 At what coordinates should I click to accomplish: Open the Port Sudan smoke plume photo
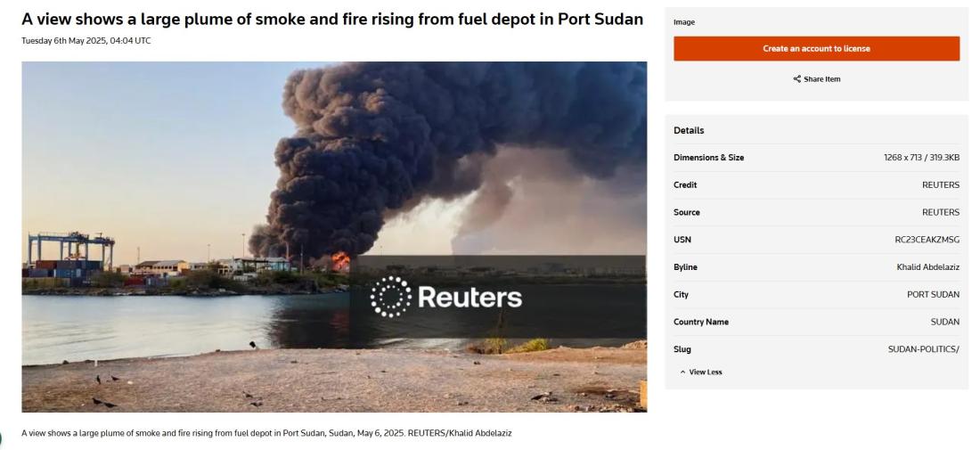coord(334,236)
